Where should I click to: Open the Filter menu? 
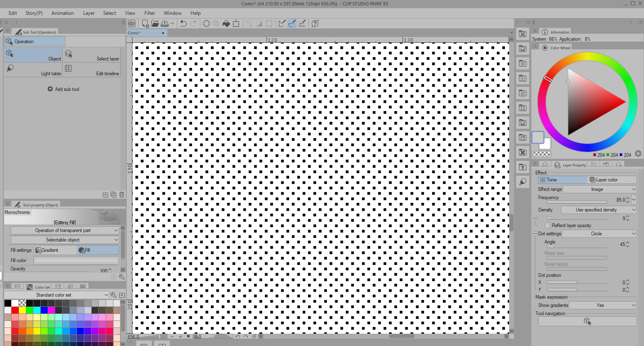pyautogui.click(x=150, y=13)
